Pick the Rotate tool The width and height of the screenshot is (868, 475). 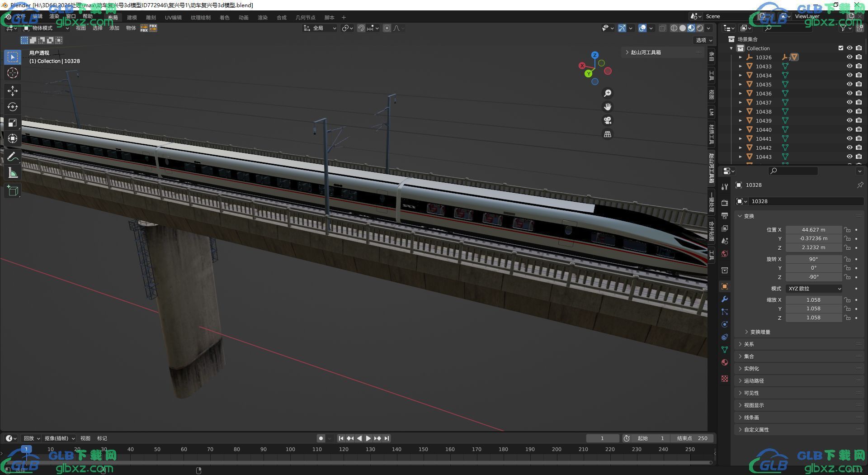click(13, 107)
